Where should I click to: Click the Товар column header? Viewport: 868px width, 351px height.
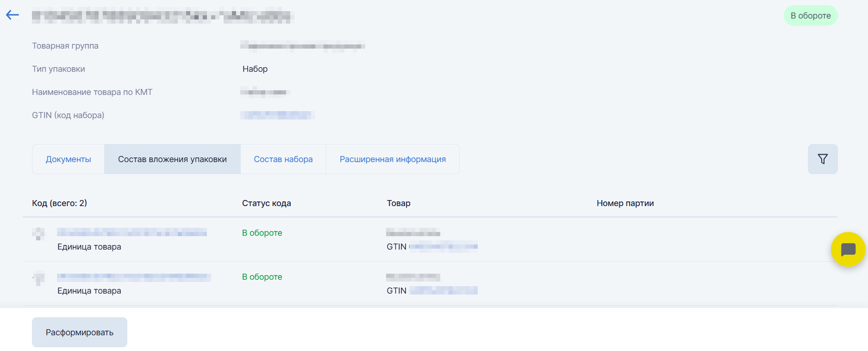(399, 203)
